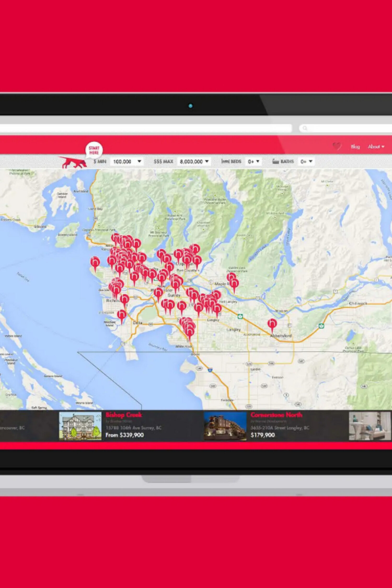Click the browser search magnifier icon

305,128
